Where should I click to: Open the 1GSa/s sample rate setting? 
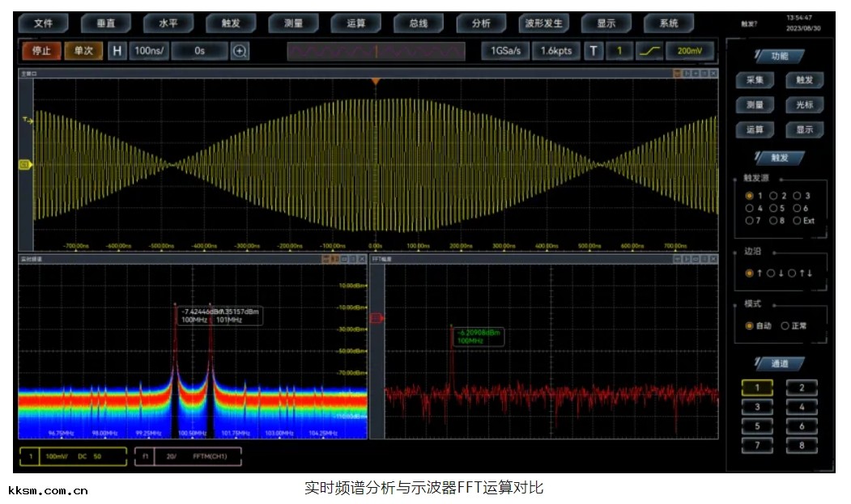tap(506, 51)
